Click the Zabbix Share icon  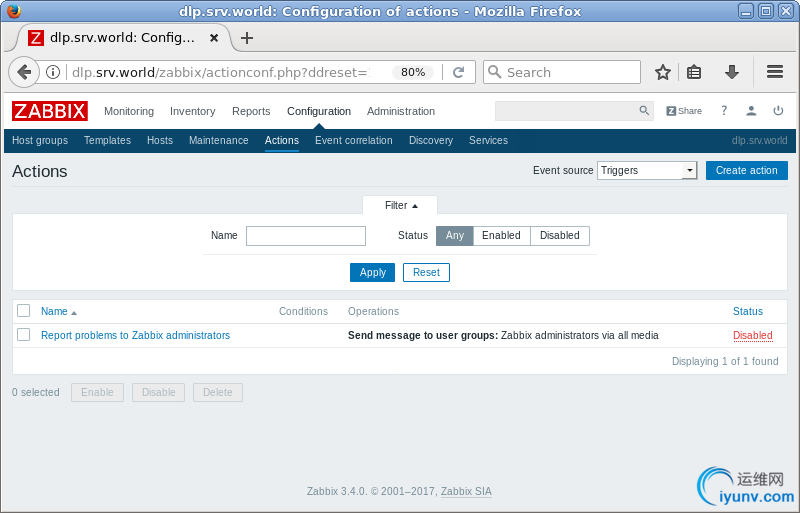[x=684, y=111]
